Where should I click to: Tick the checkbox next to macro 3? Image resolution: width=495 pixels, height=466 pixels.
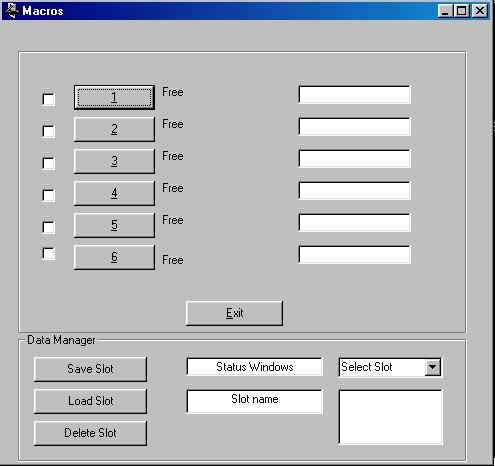coord(49,163)
